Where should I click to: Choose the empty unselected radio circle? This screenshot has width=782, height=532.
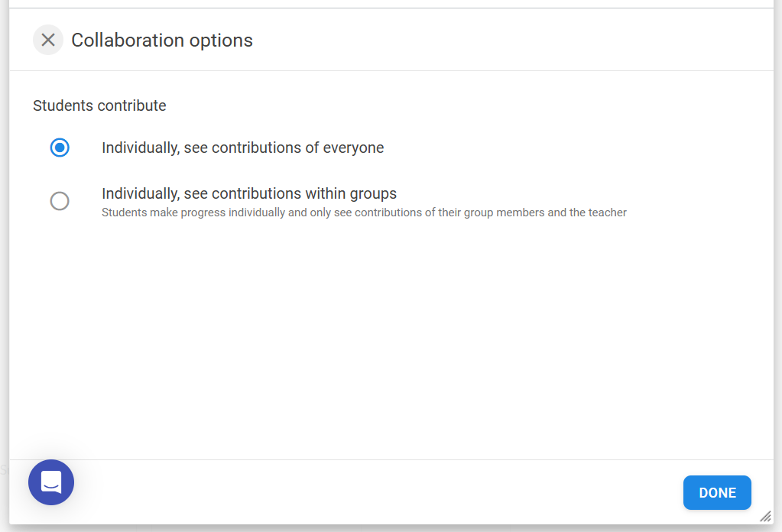60,201
